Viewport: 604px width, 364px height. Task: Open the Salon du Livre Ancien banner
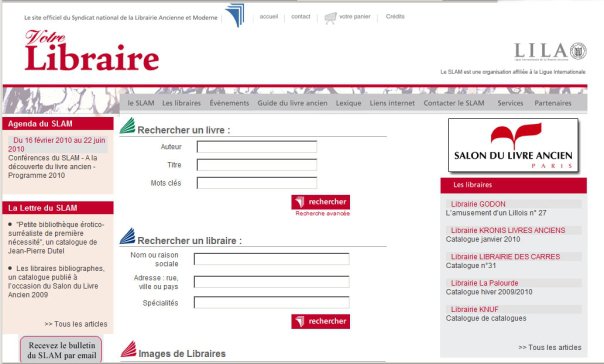click(513, 145)
